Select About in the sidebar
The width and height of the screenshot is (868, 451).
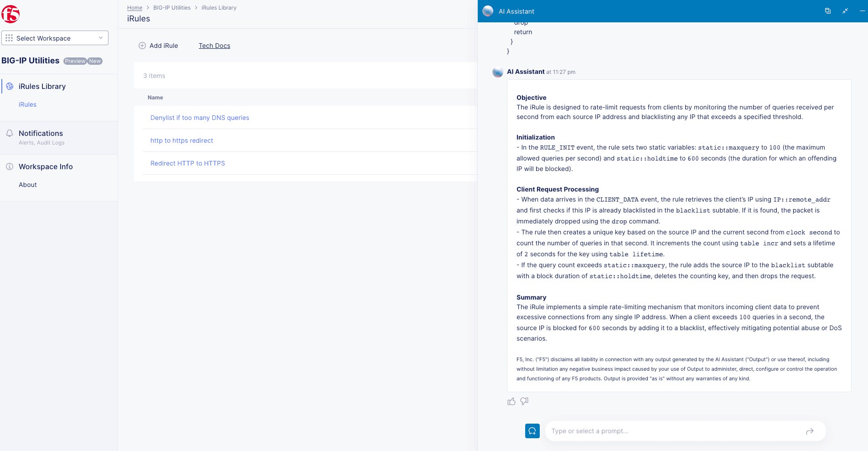28,185
